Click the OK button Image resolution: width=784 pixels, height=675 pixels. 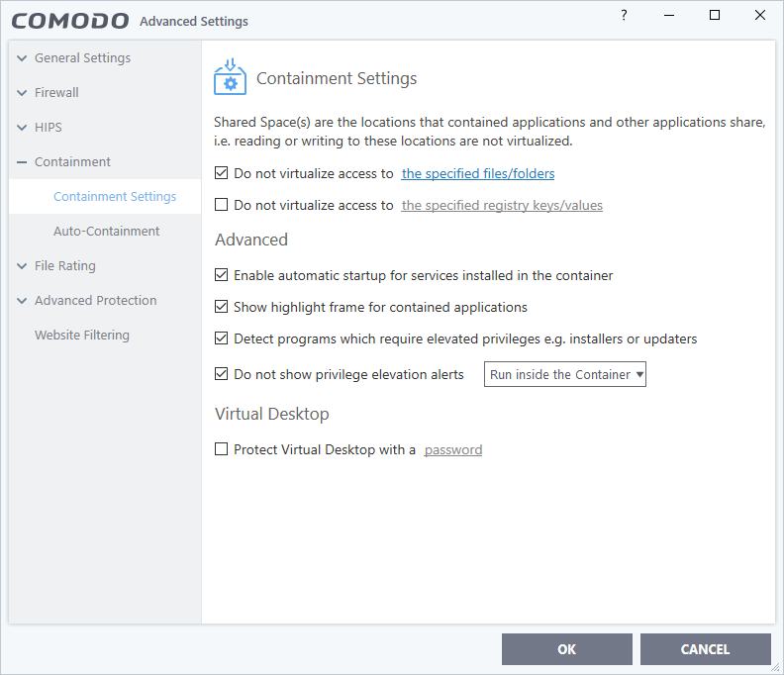point(566,649)
